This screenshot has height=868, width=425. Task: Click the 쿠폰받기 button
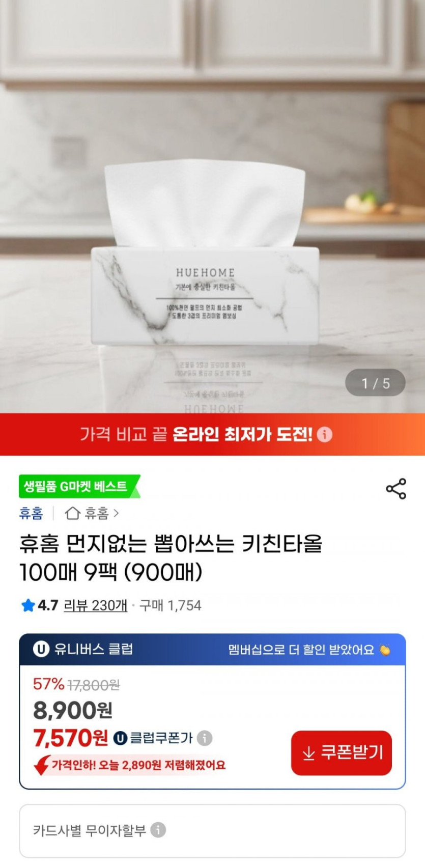[342, 753]
